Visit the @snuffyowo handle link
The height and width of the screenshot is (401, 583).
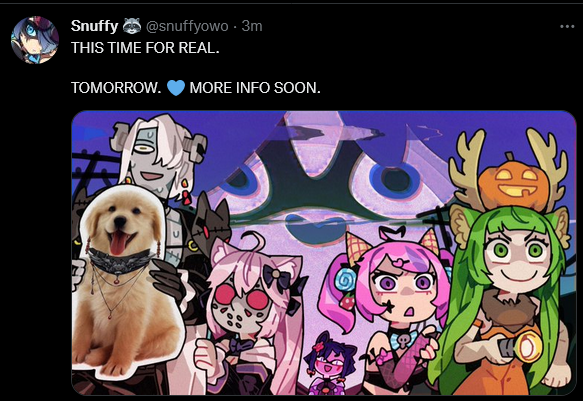point(187,26)
